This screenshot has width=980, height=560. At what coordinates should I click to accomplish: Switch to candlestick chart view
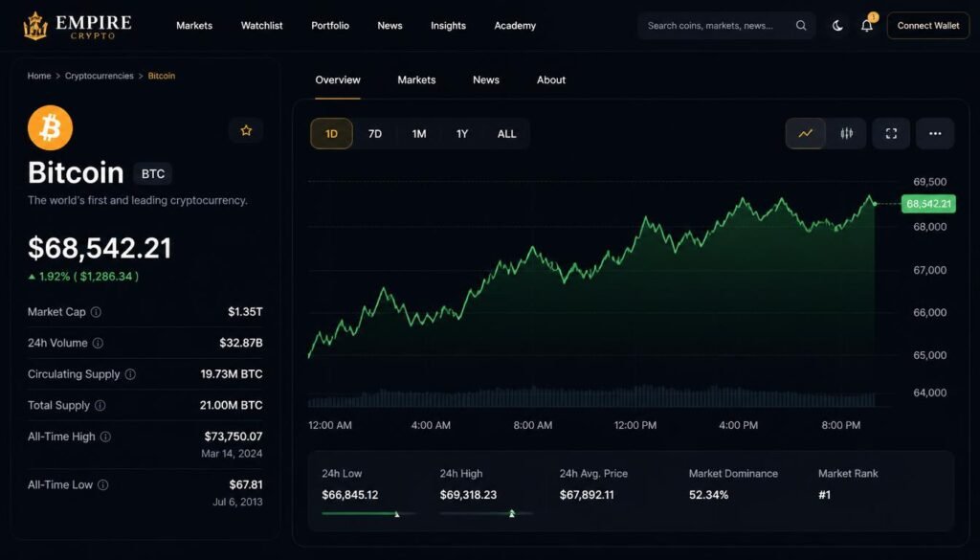(x=846, y=133)
